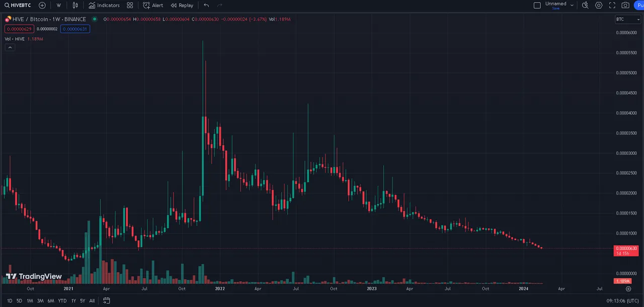The height and width of the screenshot is (307, 644).
Task: Set time range to 3M
Action: point(40,300)
